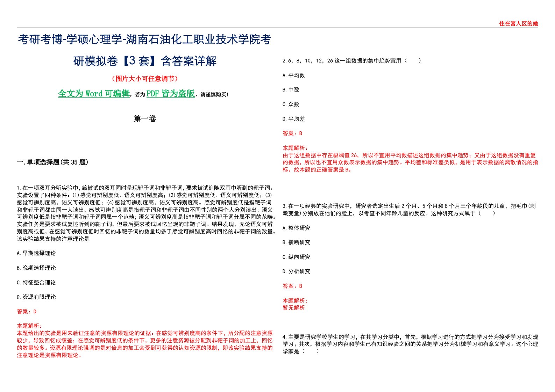The width and height of the screenshot is (555, 392).
Task: Click the heading 单项选择题(共35题)
Action: pyautogui.click(x=52, y=162)
